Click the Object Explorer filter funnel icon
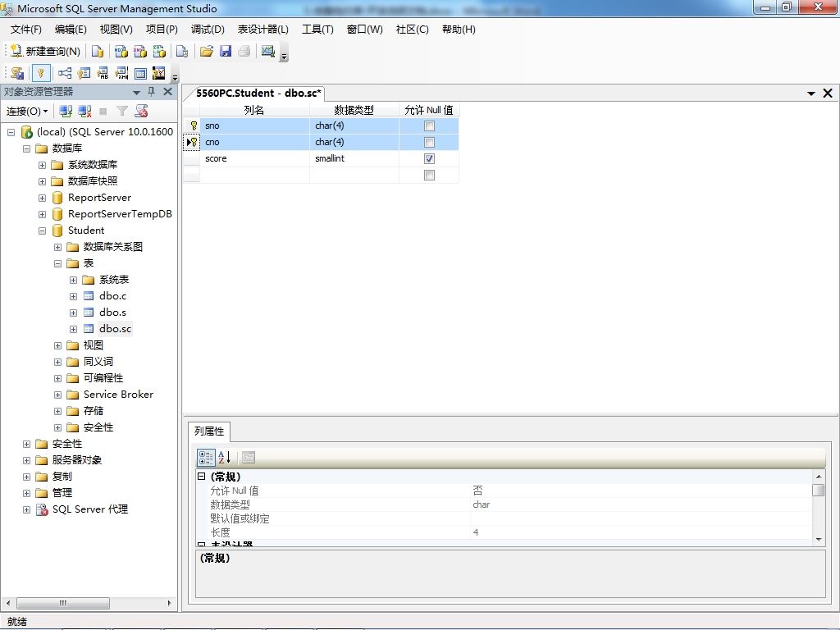Viewport: 840px width, 630px height. (x=122, y=111)
